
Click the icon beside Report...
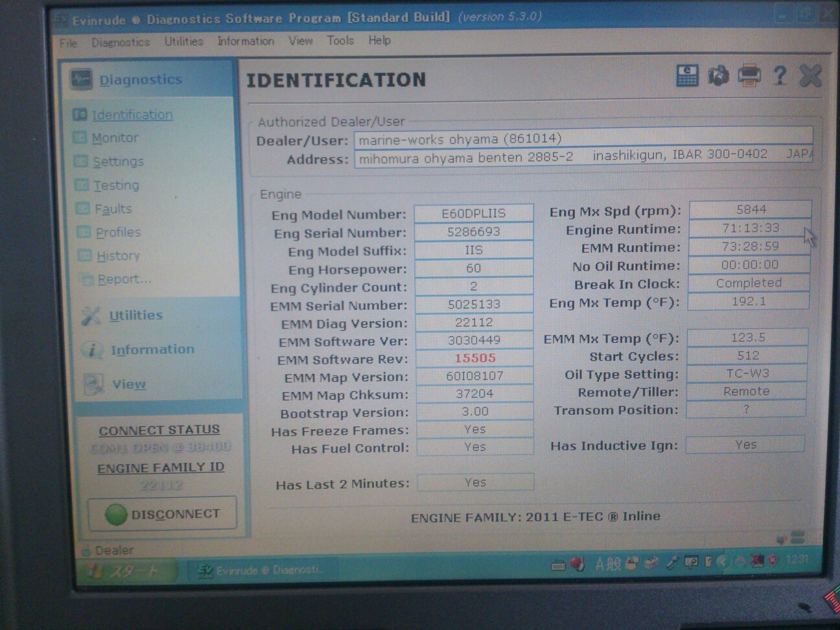coord(86,279)
